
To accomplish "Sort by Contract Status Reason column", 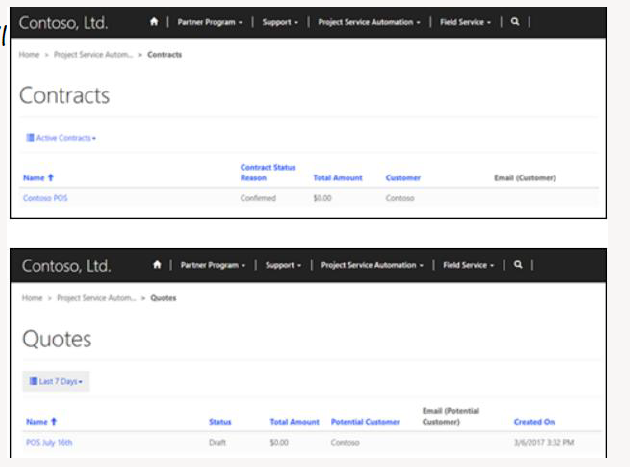I will point(268,172).
